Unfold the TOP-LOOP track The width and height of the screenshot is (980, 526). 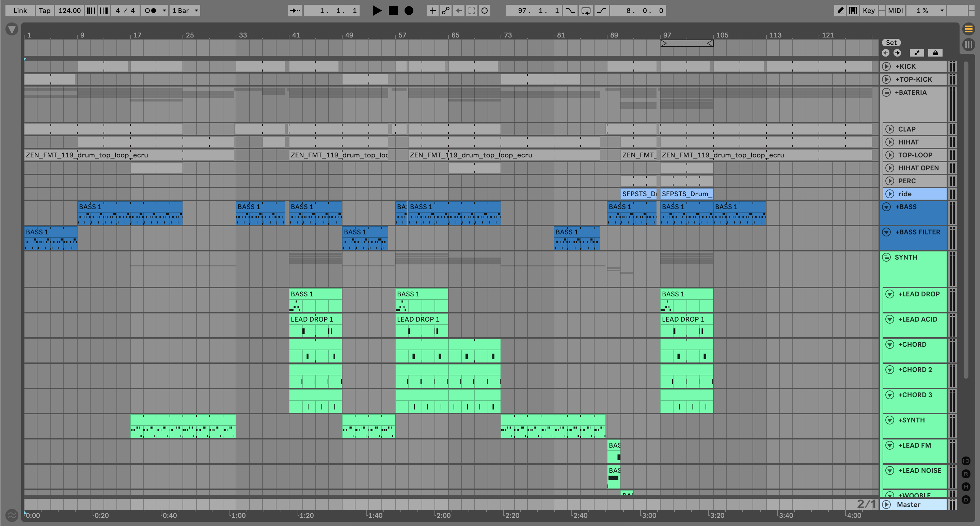tap(889, 155)
